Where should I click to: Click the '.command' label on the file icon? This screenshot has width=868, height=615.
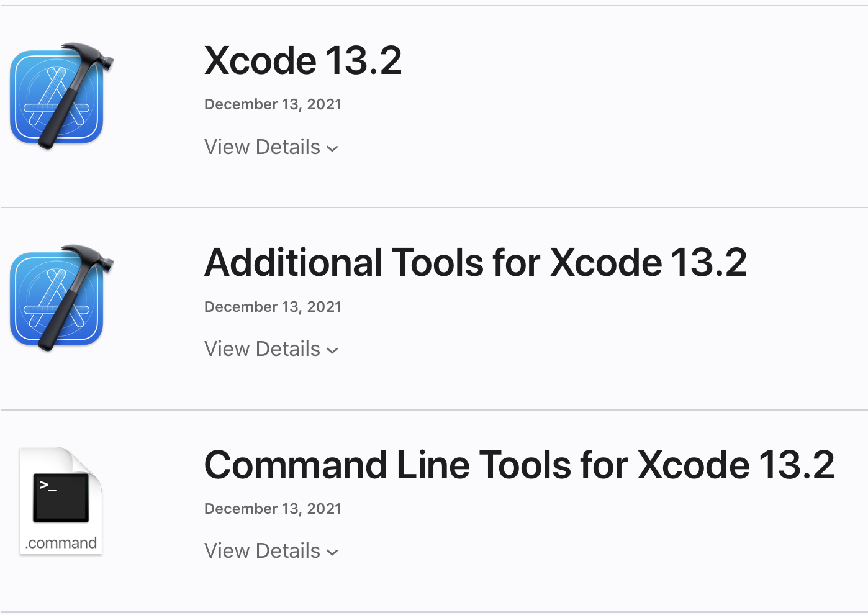click(61, 543)
